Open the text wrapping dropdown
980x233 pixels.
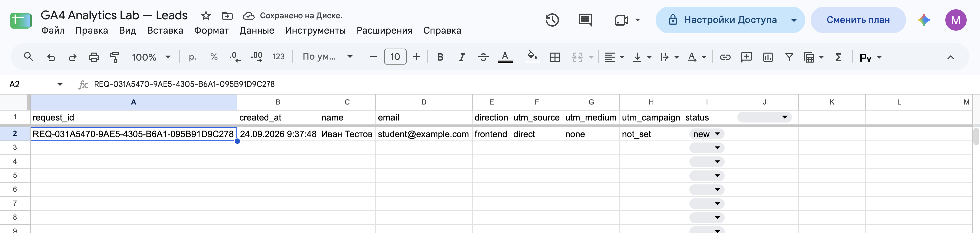click(x=669, y=57)
